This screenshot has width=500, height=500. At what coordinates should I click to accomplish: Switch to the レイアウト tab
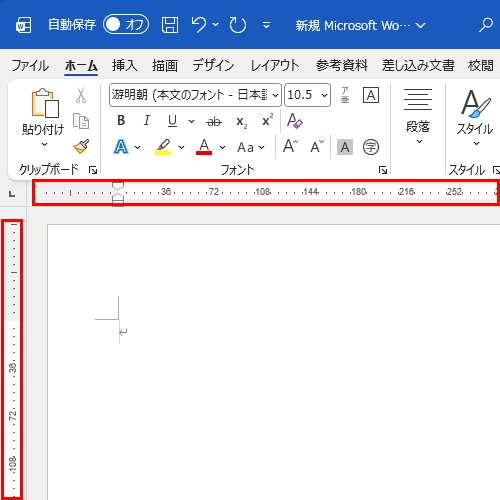(x=275, y=65)
